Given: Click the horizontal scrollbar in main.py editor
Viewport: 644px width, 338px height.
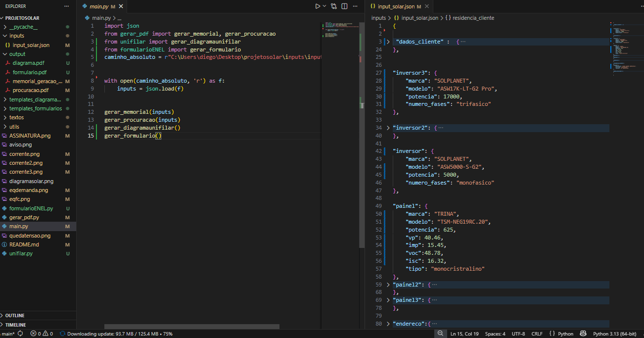Looking at the screenshot, I should (x=192, y=327).
